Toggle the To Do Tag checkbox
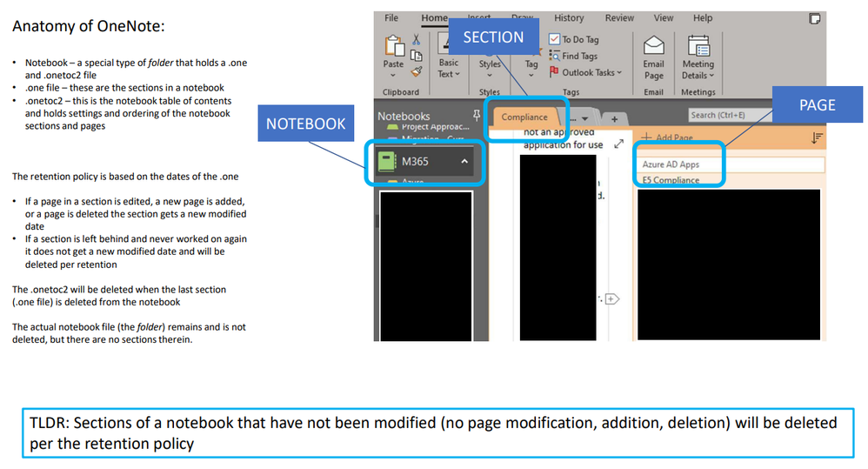 [554, 39]
